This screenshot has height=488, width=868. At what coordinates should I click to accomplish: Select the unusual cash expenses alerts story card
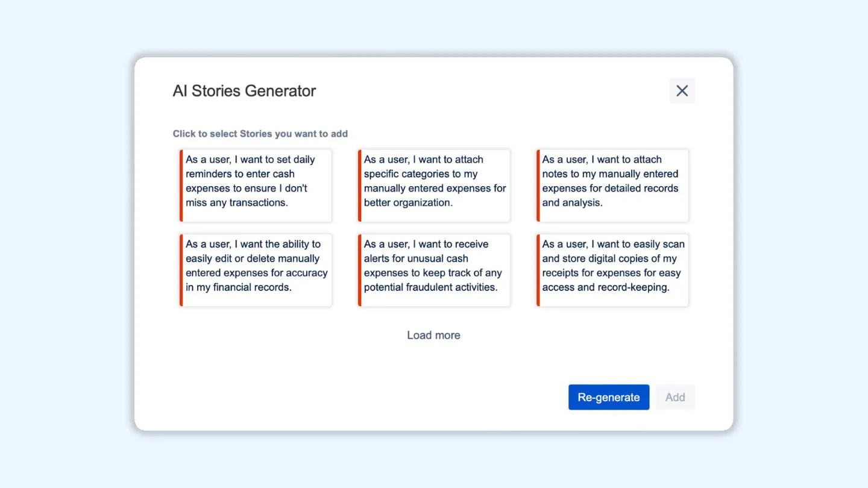tap(434, 270)
